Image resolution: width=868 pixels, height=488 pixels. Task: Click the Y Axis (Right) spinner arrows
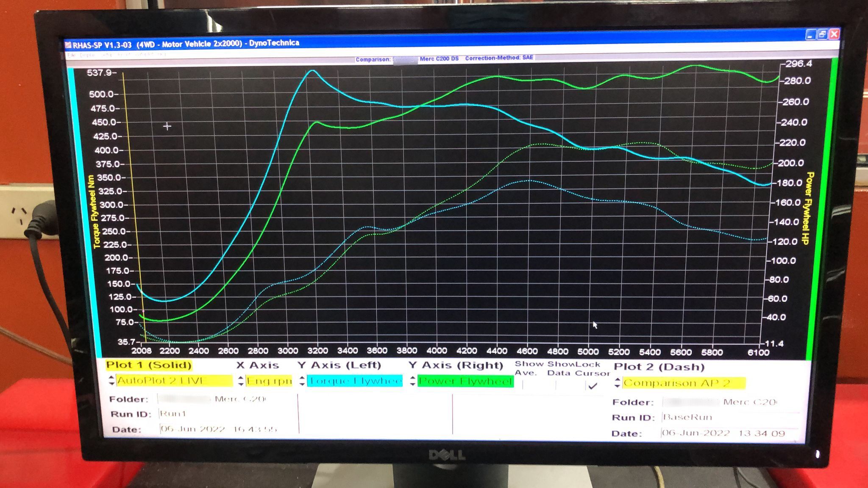pyautogui.click(x=412, y=381)
